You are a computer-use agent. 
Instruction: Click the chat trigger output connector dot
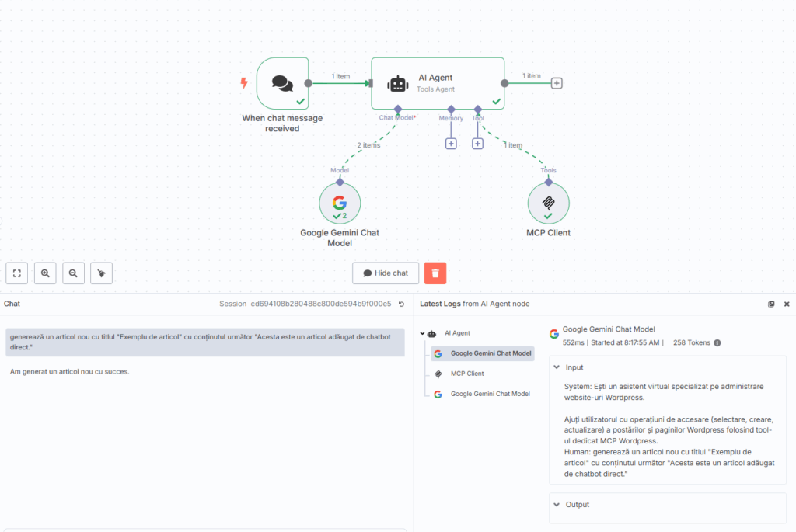pyautogui.click(x=308, y=83)
